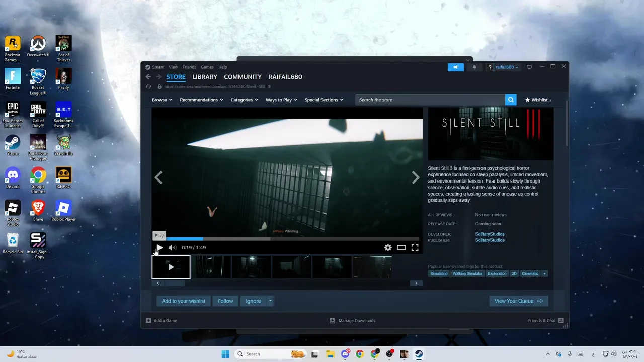This screenshot has width=644, height=362.
Task: Open the COMMUNITY tab
Action: tap(243, 77)
